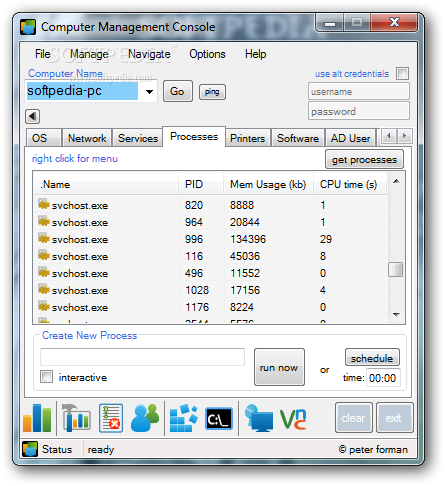Open the remote desktop monitor icon
Screen dimensions: 445x486
pos(259,418)
